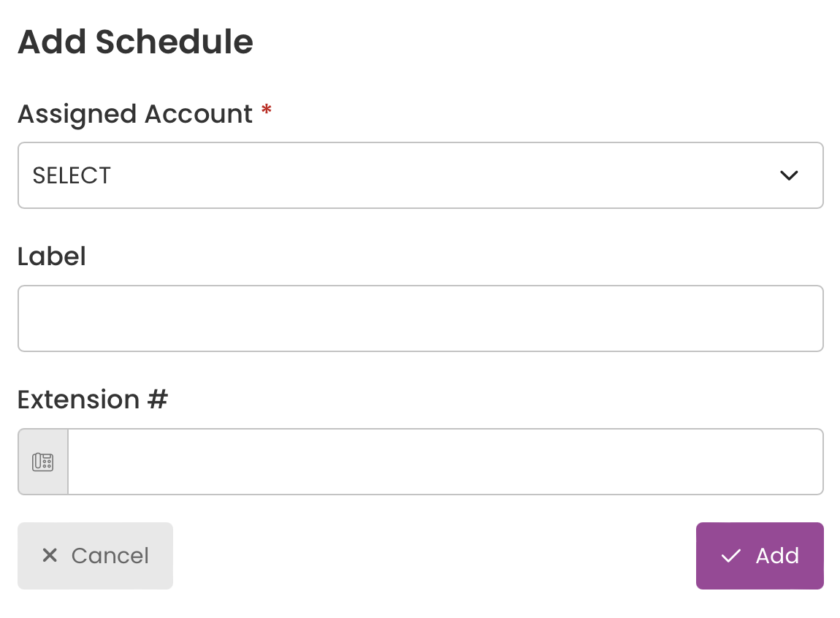Click the SELECT placeholder text in combo box
The image size is (840, 618).
tap(72, 175)
